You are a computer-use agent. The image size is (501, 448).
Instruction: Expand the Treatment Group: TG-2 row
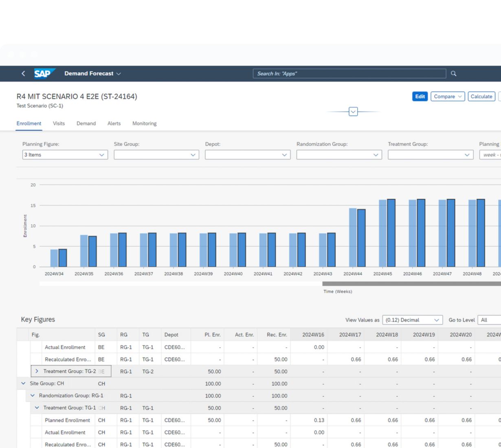(37, 371)
